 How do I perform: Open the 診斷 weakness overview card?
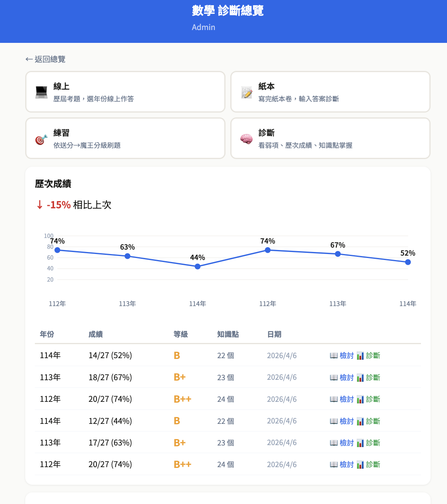[x=330, y=138]
